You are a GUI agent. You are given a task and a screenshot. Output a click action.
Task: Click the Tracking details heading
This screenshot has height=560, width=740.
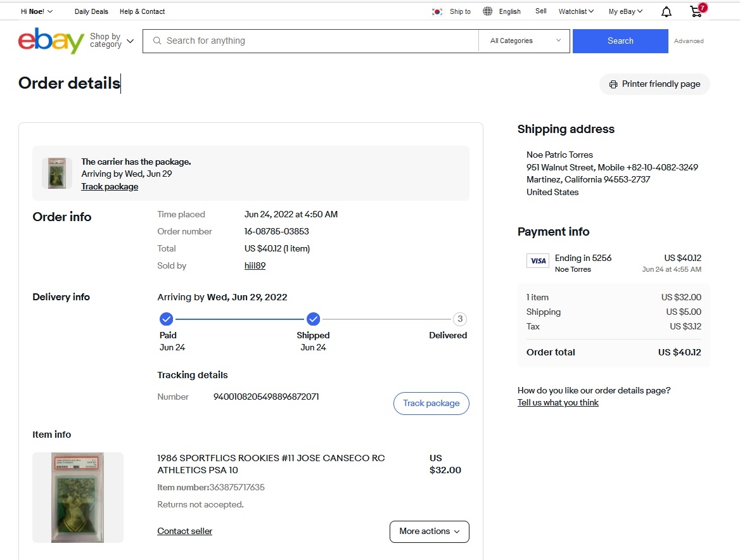(193, 375)
